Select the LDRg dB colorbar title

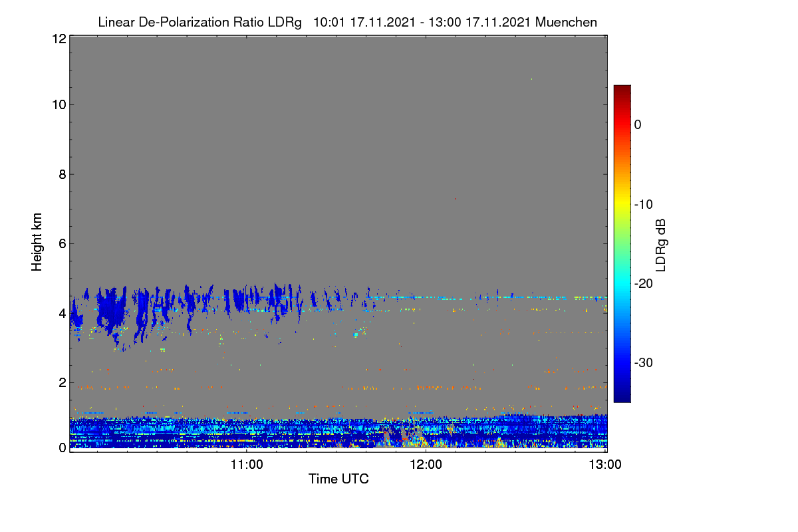click(x=660, y=243)
